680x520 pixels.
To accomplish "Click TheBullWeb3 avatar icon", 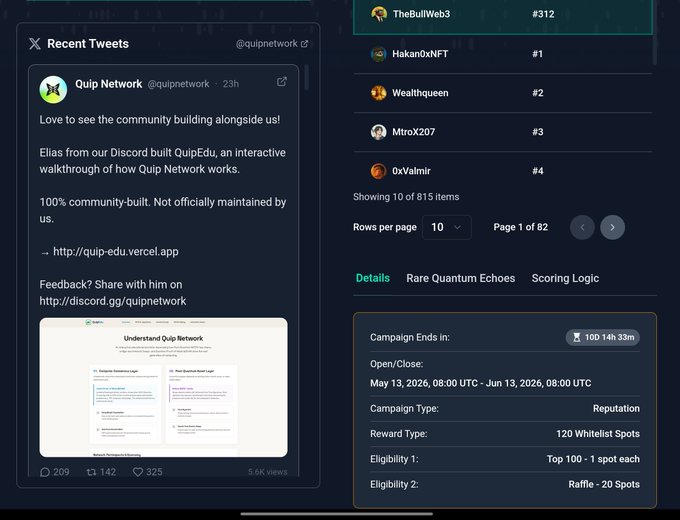I will pos(379,14).
